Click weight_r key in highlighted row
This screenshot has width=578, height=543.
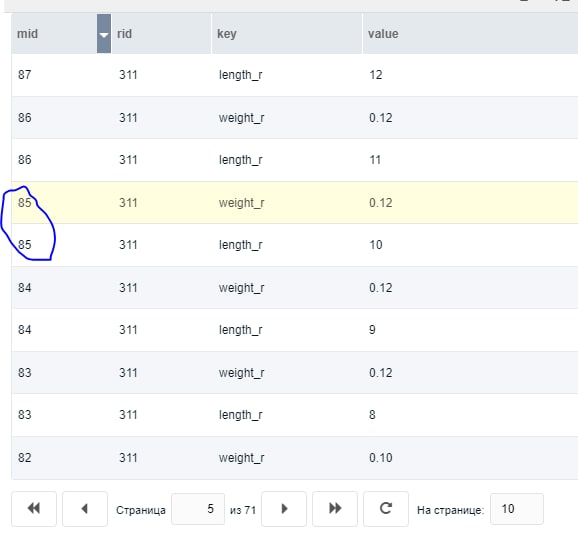(241, 203)
